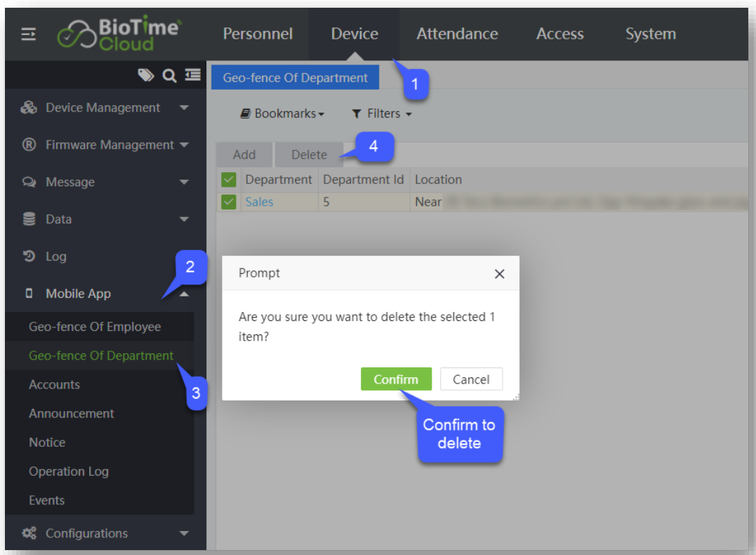Open the Filters dropdown
Image resolution: width=756 pixels, height=555 pixels.
point(381,114)
